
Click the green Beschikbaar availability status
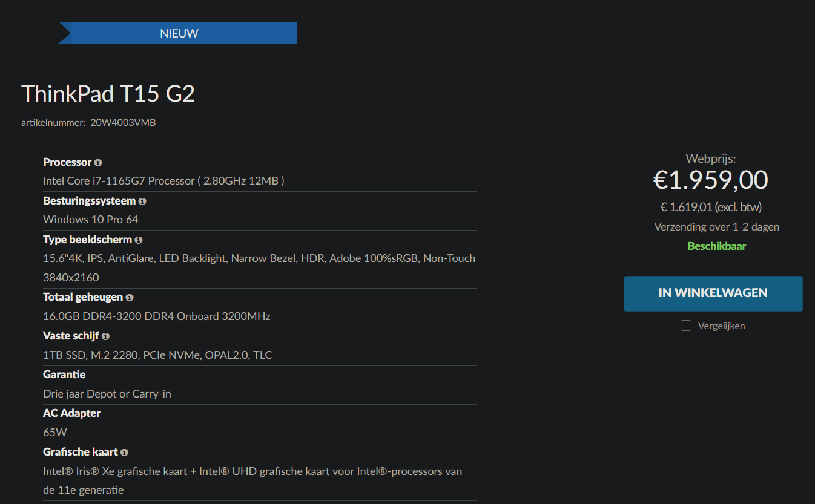point(717,246)
